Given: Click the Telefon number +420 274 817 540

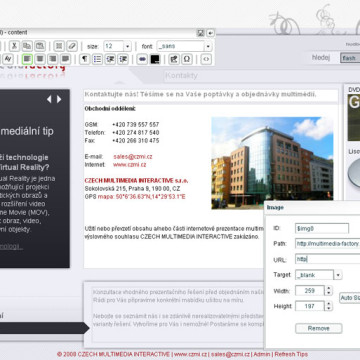Looking at the screenshot, I should point(136,133).
